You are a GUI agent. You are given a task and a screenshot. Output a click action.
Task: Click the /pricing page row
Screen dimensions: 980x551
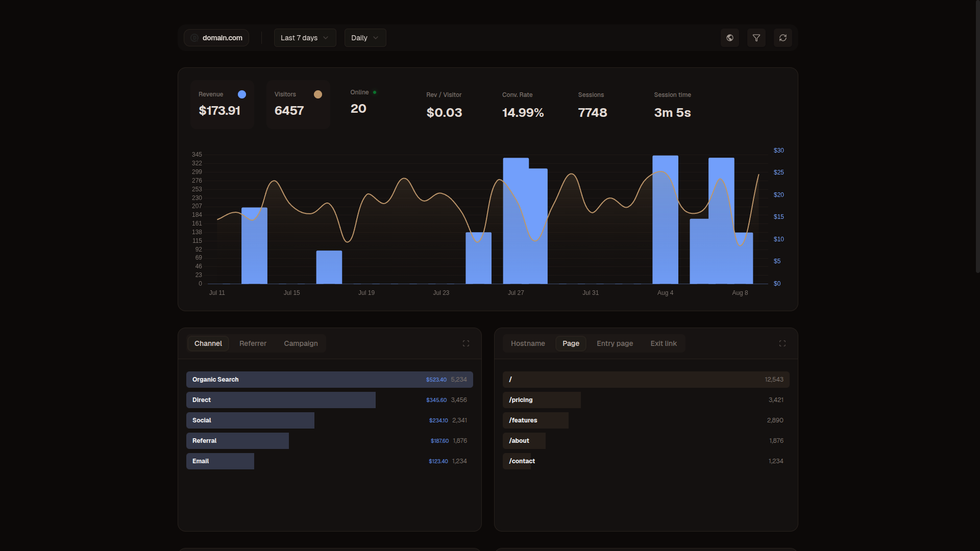click(x=646, y=400)
